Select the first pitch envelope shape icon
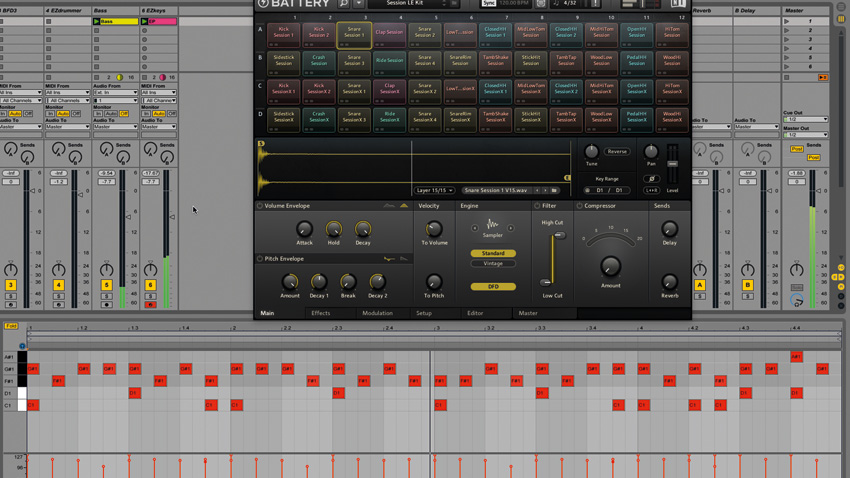The height and width of the screenshot is (478, 850). point(389,259)
